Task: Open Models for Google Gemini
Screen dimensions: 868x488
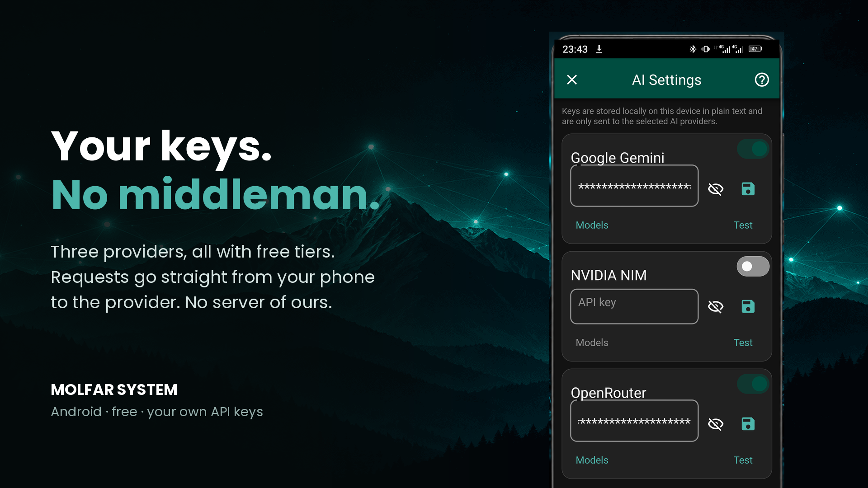Action: pyautogui.click(x=592, y=225)
